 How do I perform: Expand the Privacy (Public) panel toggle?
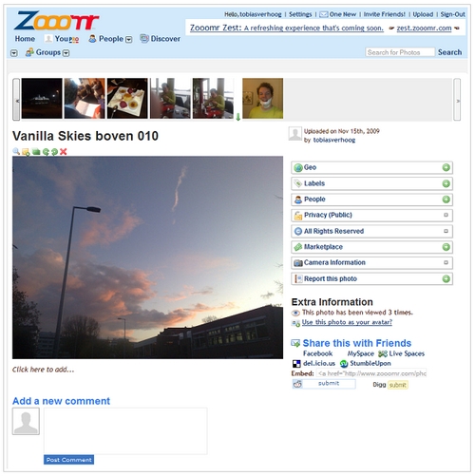pos(446,215)
